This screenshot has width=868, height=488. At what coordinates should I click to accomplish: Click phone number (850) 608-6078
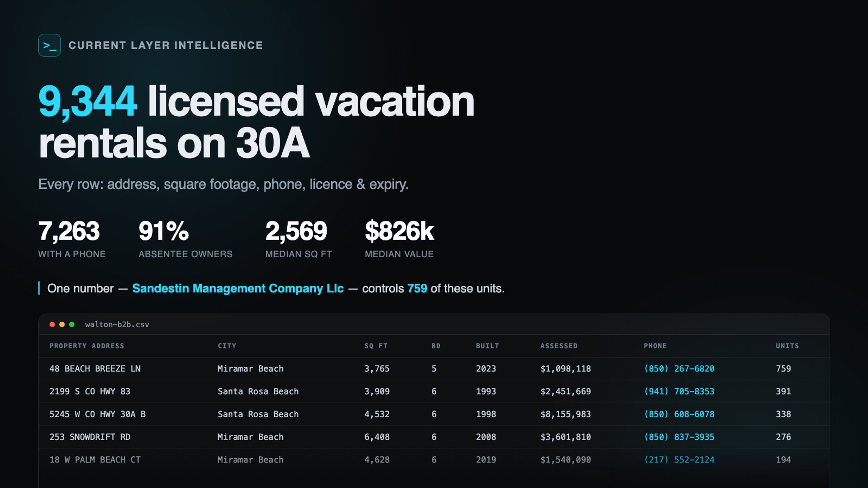pos(679,414)
